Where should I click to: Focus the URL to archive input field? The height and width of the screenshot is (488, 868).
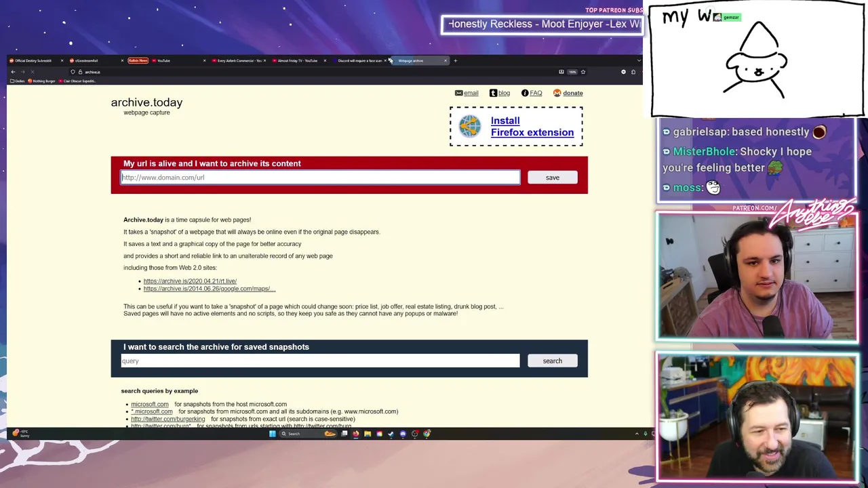(x=320, y=178)
